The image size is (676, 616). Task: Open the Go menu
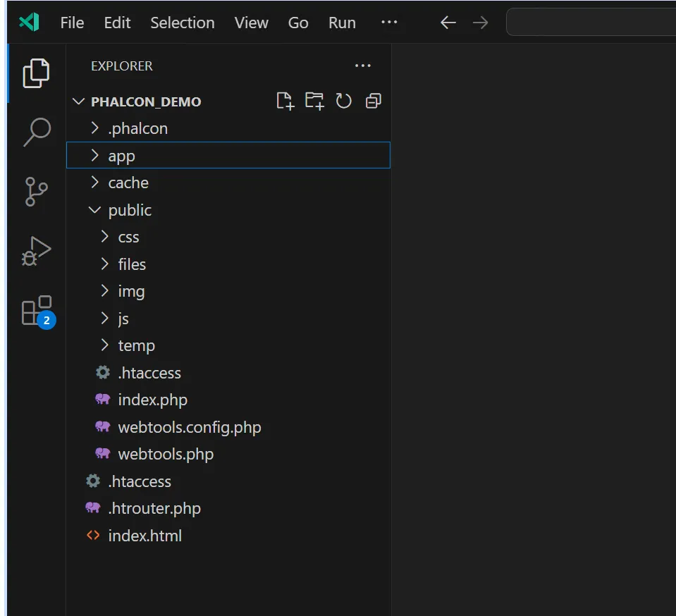[298, 23]
